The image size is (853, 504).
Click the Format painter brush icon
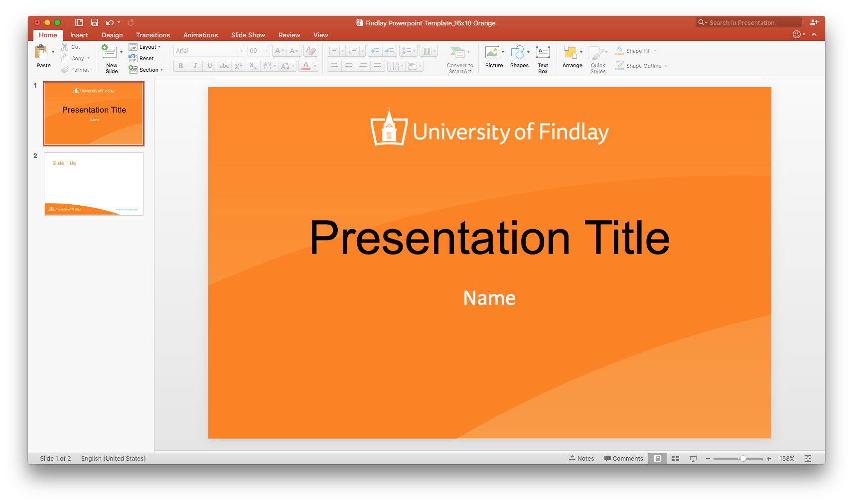click(x=65, y=70)
